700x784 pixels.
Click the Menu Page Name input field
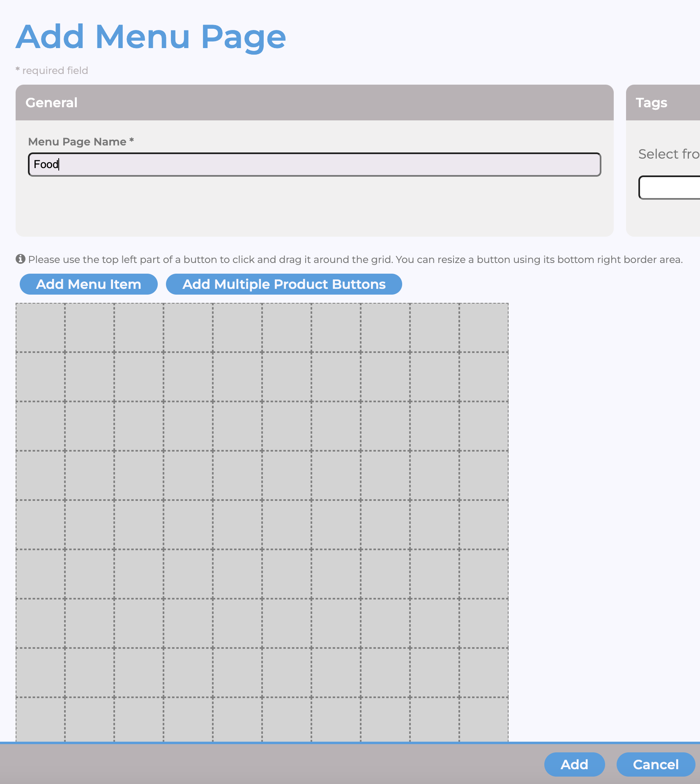coord(314,164)
